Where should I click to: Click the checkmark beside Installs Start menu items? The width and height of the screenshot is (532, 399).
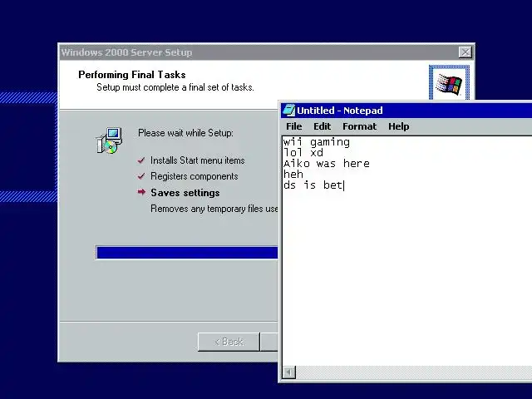tap(141, 160)
